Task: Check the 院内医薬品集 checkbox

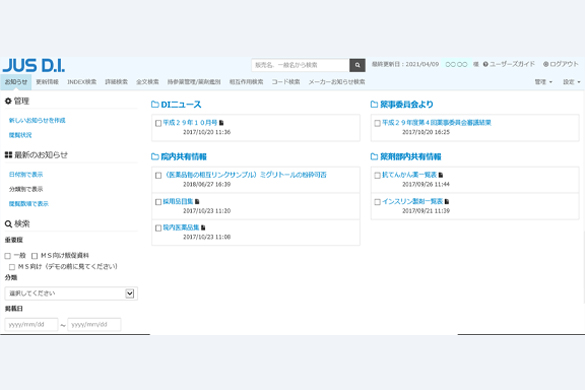Action: point(158,228)
